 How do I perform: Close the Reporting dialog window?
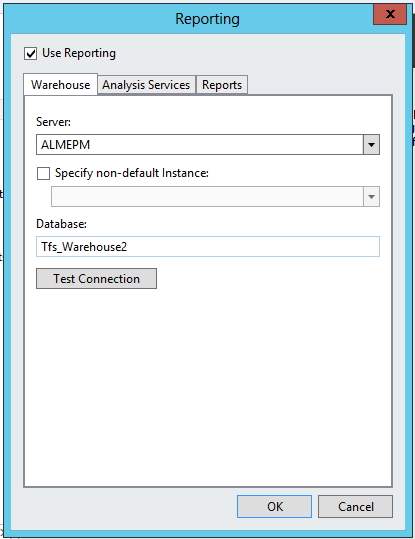390,14
